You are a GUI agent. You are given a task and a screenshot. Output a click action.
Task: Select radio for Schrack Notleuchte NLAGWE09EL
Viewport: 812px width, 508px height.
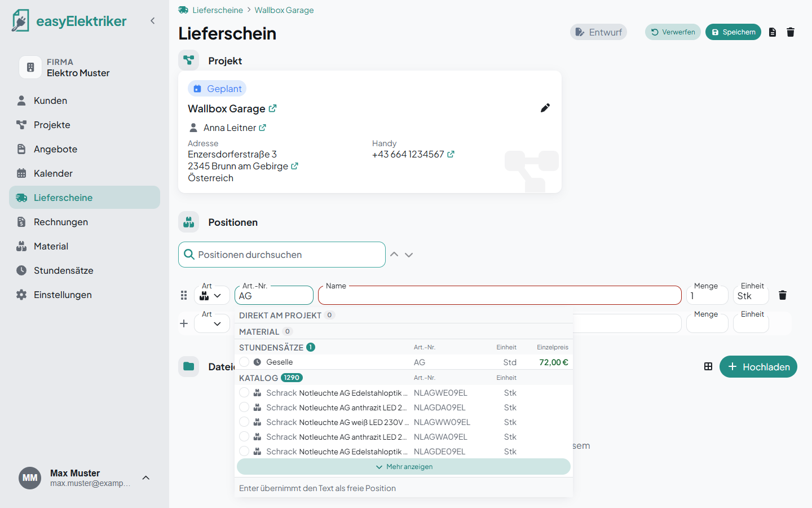(x=244, y=392)
